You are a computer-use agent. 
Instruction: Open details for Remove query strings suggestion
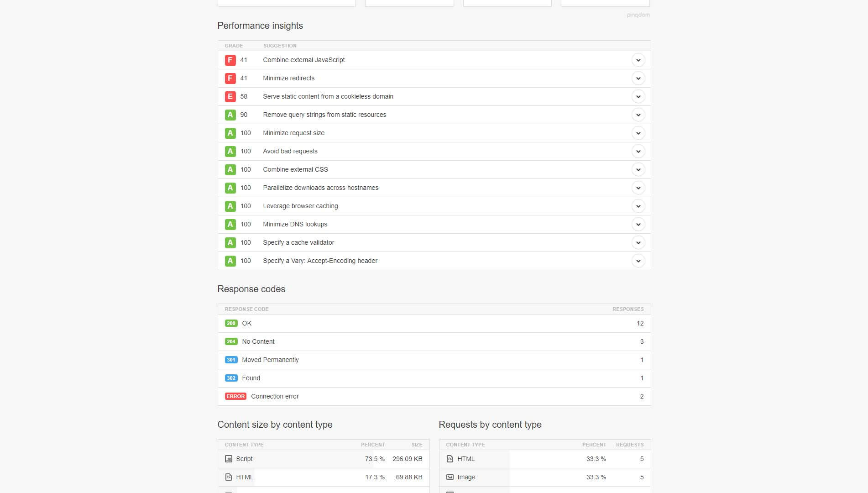tap(638, 115)
